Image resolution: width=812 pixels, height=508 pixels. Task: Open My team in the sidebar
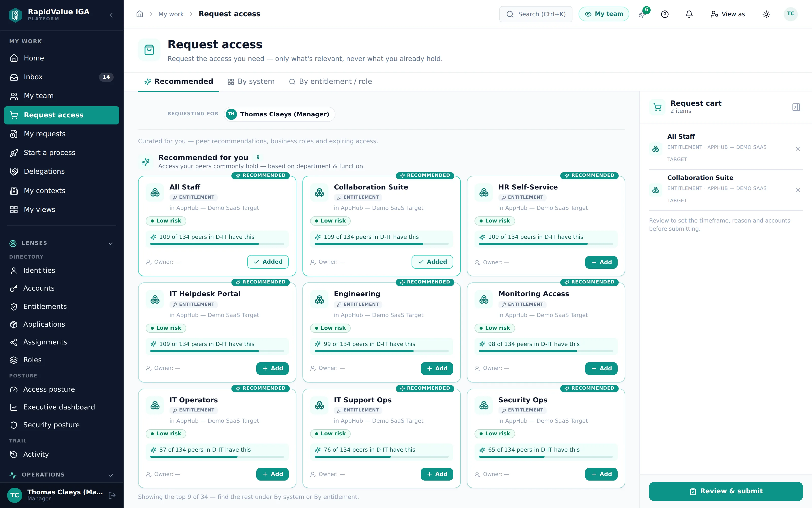[61, 96]
